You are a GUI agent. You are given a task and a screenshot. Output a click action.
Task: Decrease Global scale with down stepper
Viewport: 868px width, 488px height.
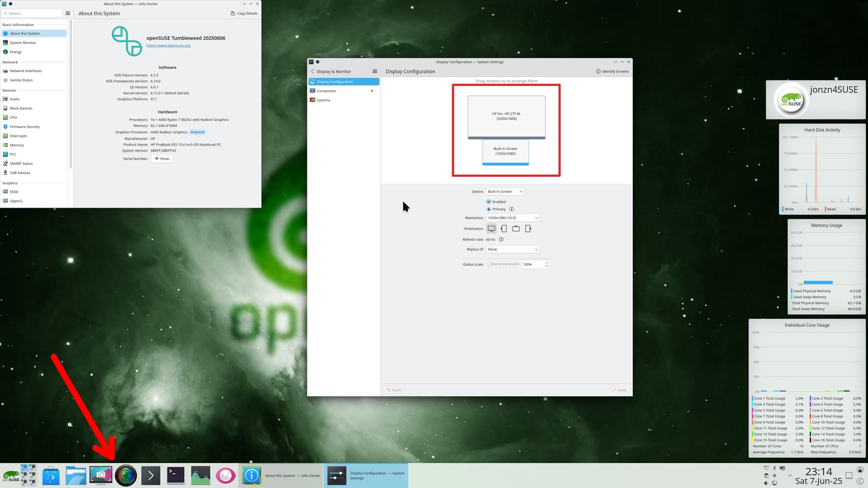click(547, 266)
